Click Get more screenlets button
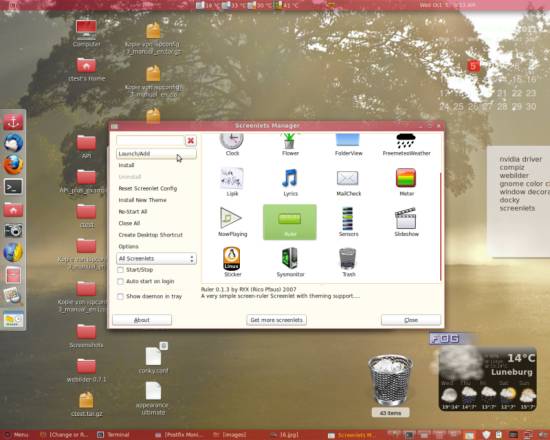This screenshot has height=440, width=550. pos(276,320)
